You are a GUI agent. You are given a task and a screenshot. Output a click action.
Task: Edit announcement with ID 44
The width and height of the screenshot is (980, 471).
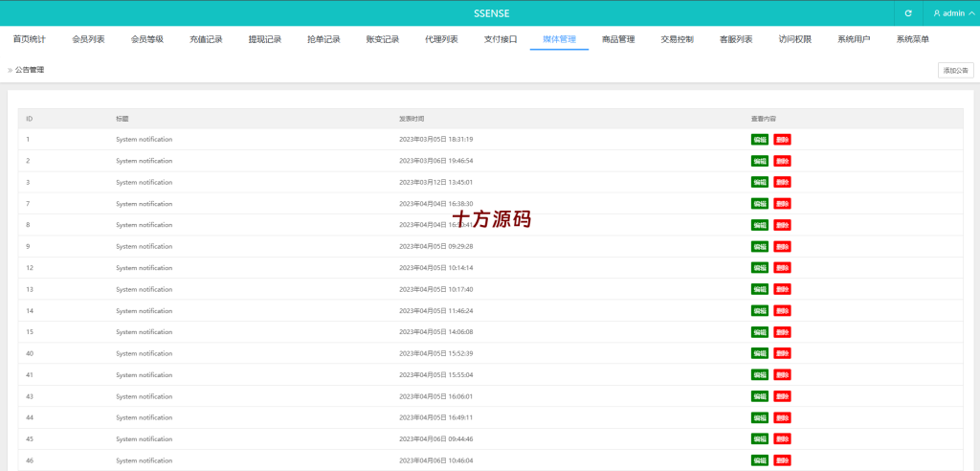[759, 417]
